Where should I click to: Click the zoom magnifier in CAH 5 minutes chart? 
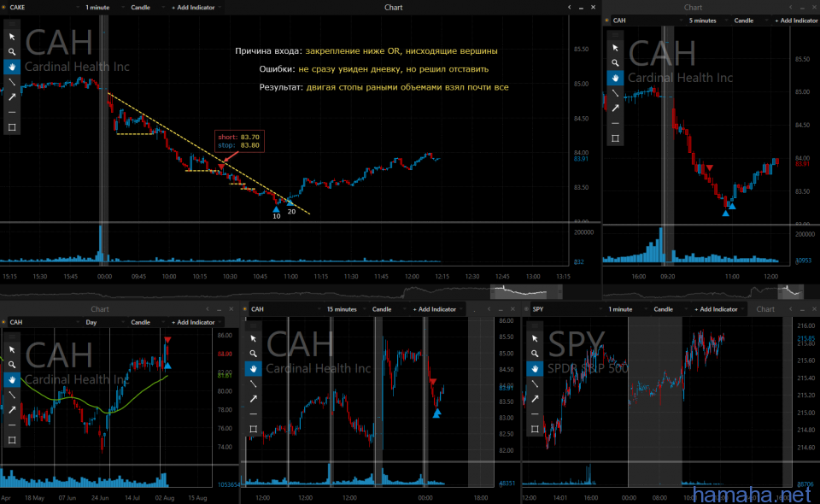(x=616, y=62)
